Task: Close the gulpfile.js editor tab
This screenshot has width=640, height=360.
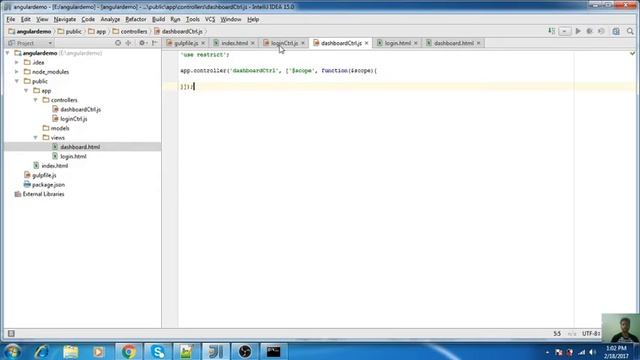Action: (x=203, y=43)
